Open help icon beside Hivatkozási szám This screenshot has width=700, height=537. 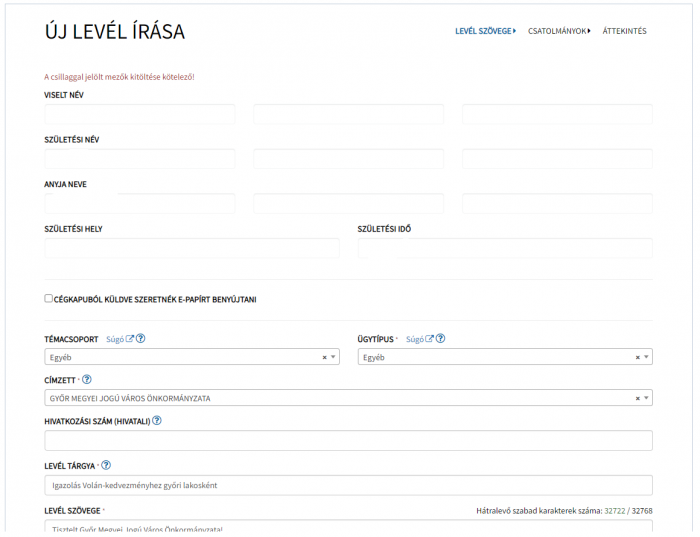(157, 421)
